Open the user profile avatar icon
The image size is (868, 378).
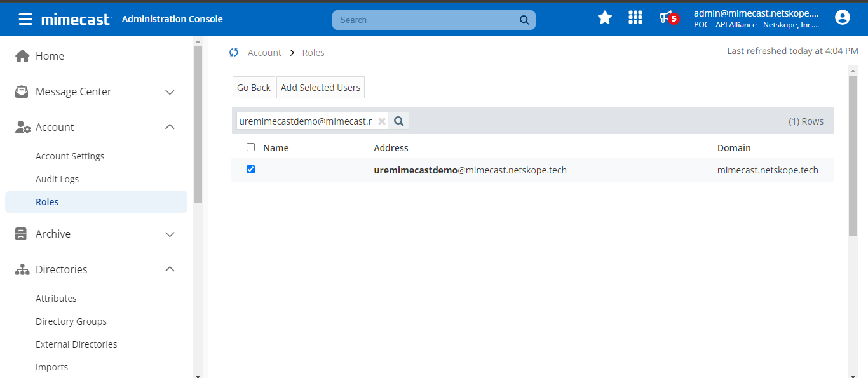point(843,18)
